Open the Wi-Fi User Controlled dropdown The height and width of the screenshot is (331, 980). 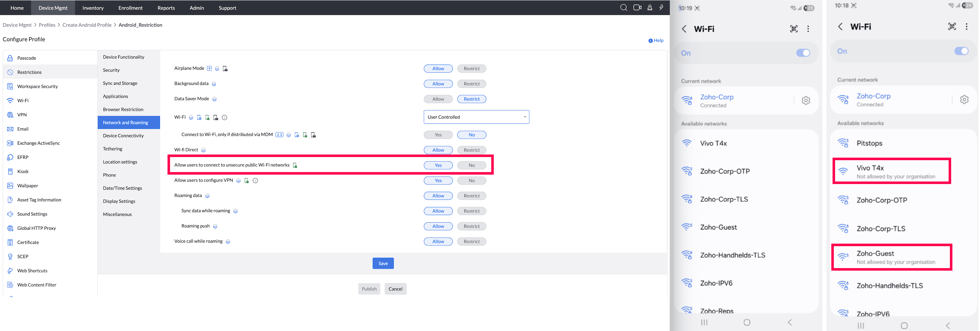click(476, 117)
